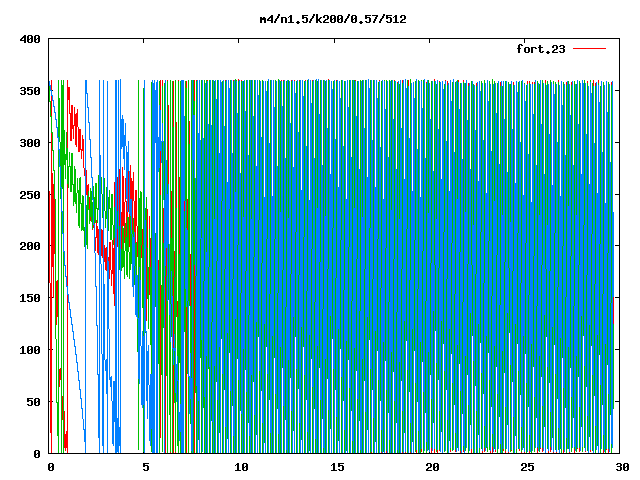Click x-axis label 30
The height and width of the screenshot is (480, 640).
(x=622, y=467)
